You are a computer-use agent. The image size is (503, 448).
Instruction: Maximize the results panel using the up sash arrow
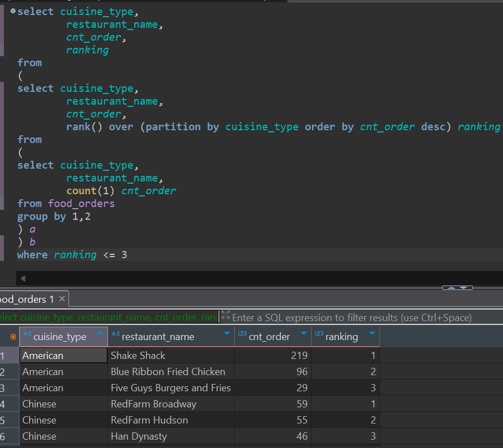pyautogui.click(x=452, y=288)
